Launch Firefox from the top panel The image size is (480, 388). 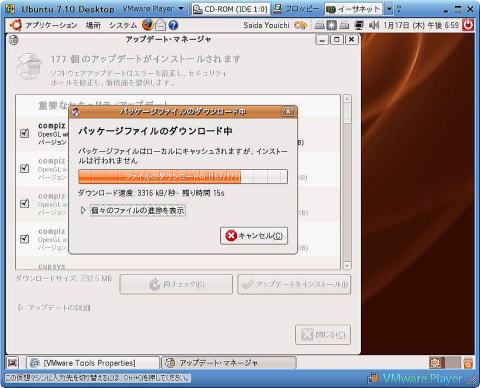click(x=148, y=25)
